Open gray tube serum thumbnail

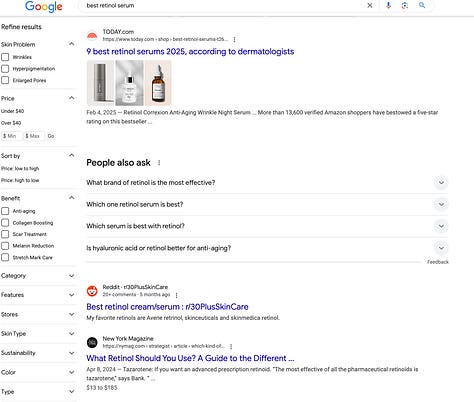click(100, 83)
